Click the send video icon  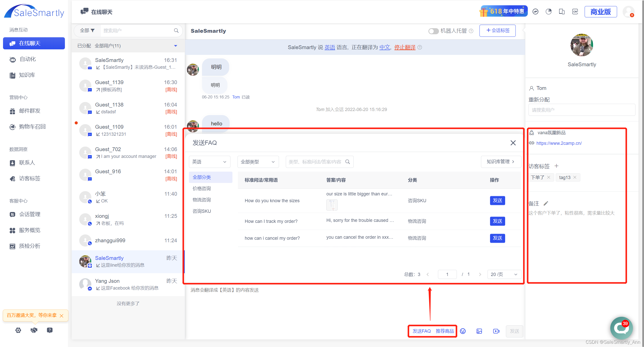coord(496,331)
